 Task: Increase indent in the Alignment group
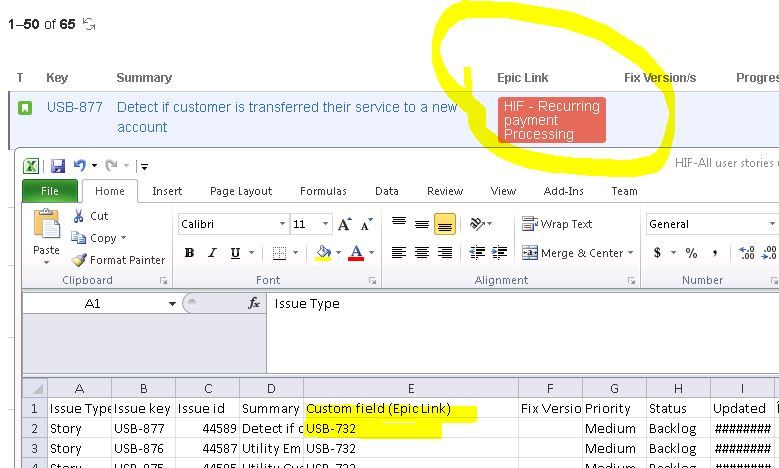point(499,253)
